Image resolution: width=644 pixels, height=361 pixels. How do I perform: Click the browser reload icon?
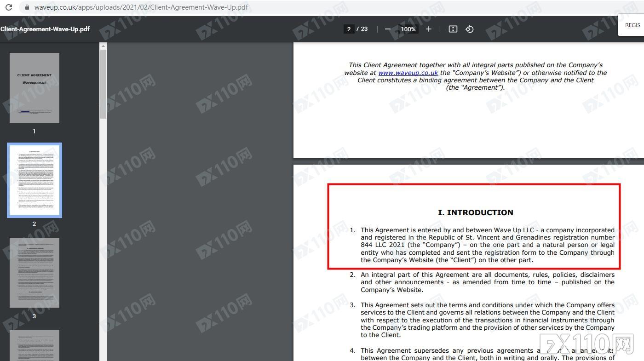[8, 7]
